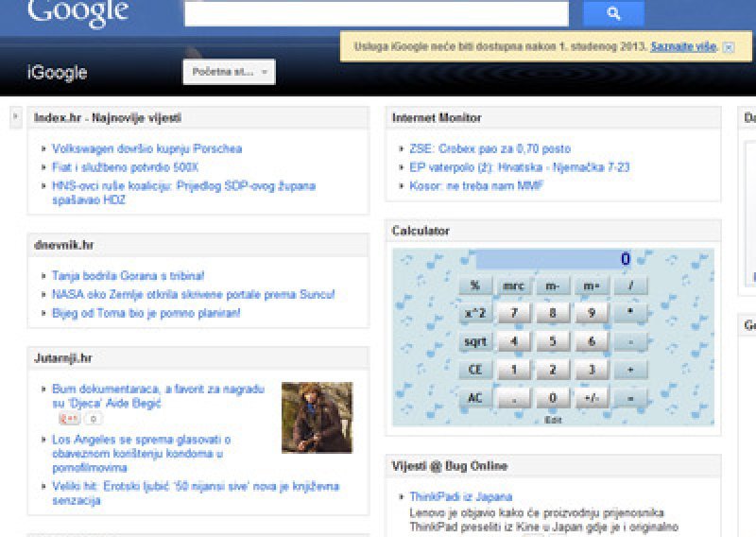Click the iGoogle title

57,73
